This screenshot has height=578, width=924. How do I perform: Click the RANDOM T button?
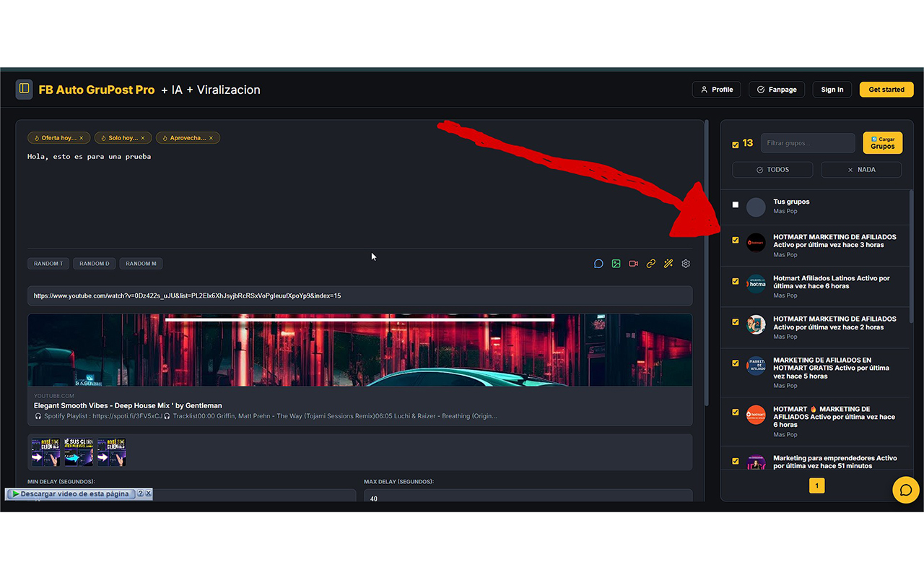(x=48, y=264)
